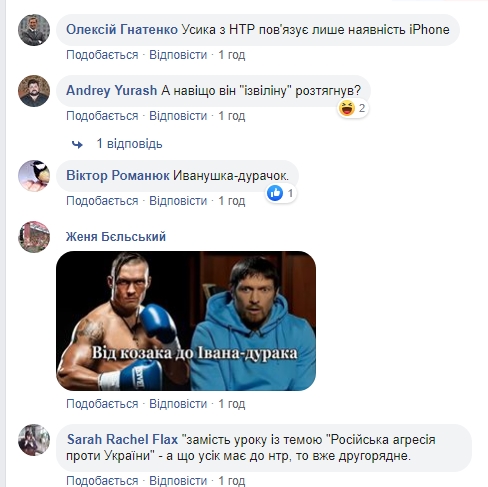The height and width of the screenshot is (487, 488).
Task: Open Женя Бєльський profile name link
Action: (x=116, y=237)
